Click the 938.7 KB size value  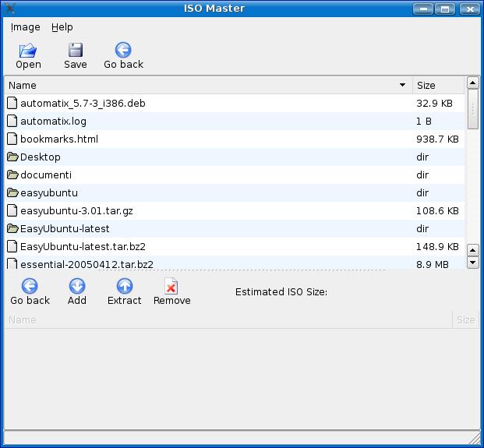437,139
